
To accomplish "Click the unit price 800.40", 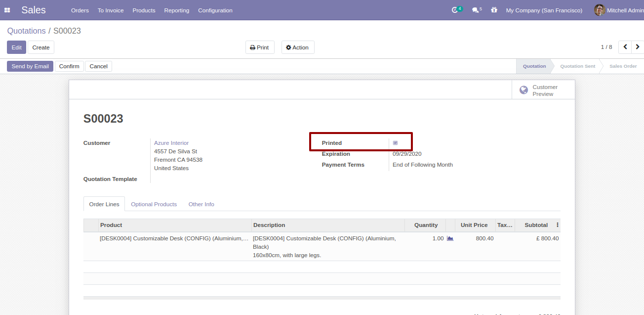I will pyautogui.click(x=484, y=238).
